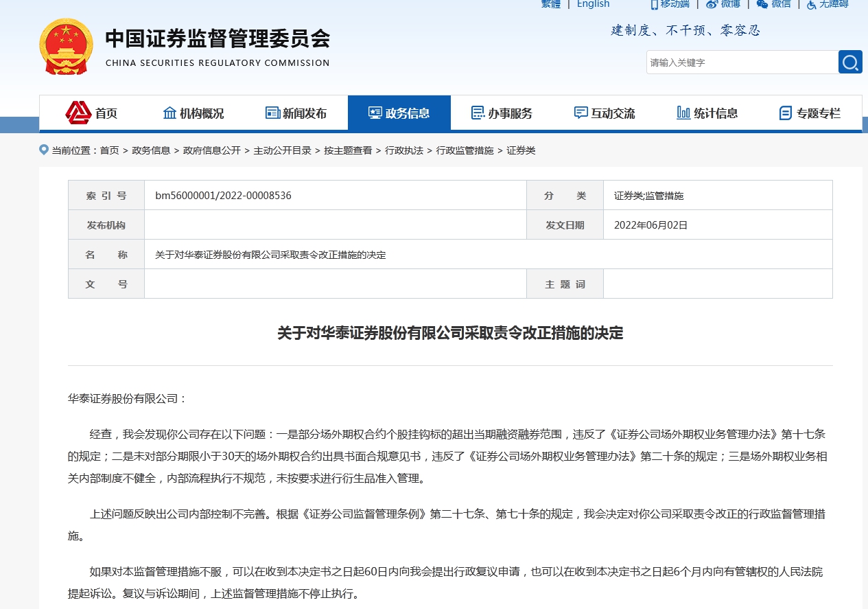The height and width of the screenshot is (609, 868).
Task: Click the 索引号 table label
Action: pos(106,196)
